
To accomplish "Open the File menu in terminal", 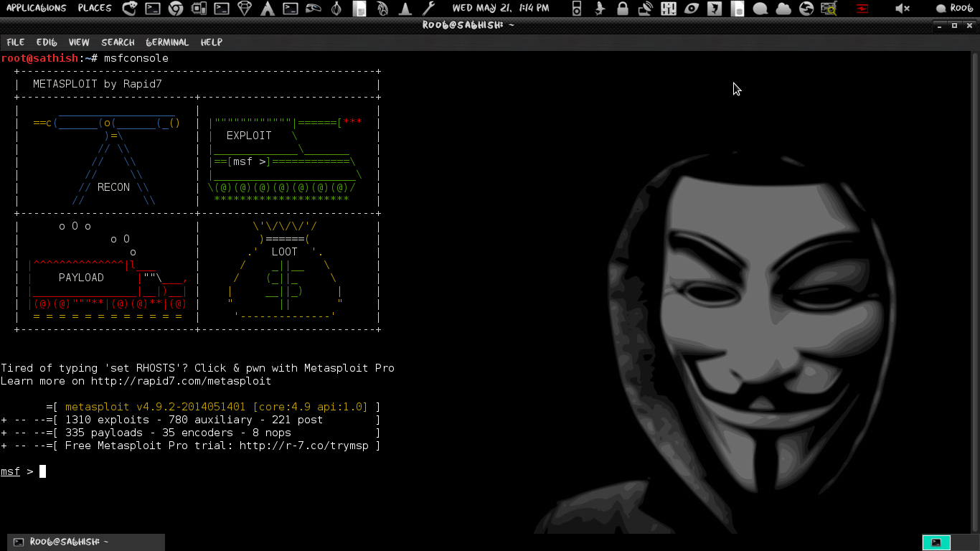I will 15,42.
